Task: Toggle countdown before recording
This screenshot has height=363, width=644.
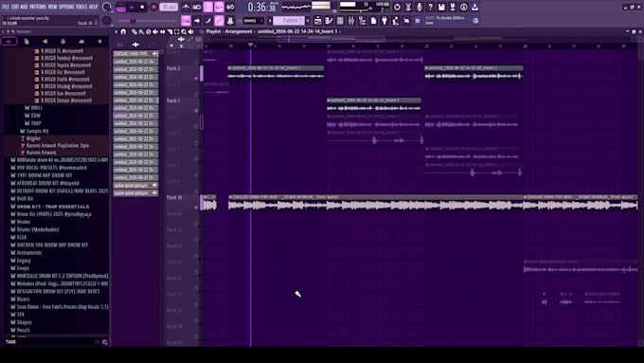Action: [x=208, y=7]
